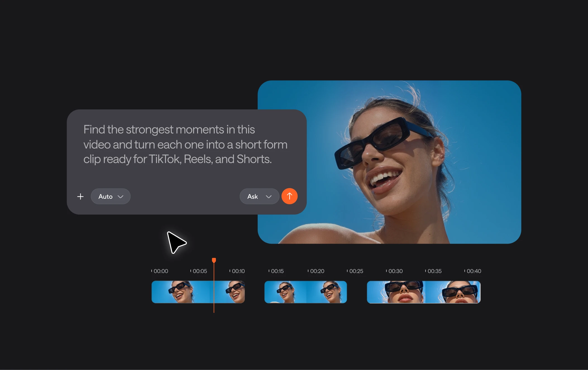588x370 pixels.
Task: Select the last timeline clip
Action: [x=424, y=292]
